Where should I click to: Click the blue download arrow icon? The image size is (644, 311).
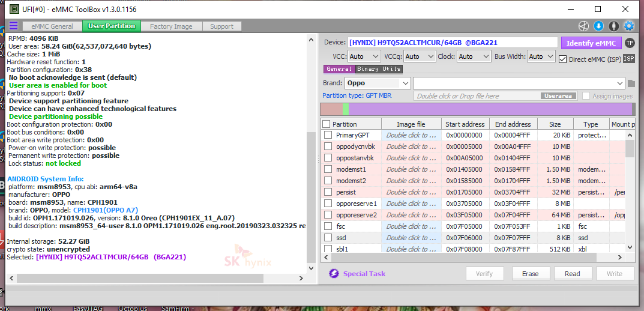click(598, 26)
